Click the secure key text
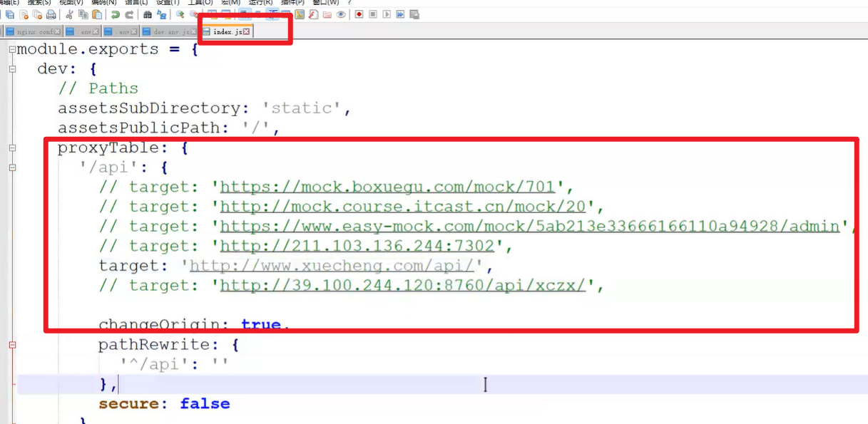This screenshot has width=868, height=424. [x=128, y=404]
